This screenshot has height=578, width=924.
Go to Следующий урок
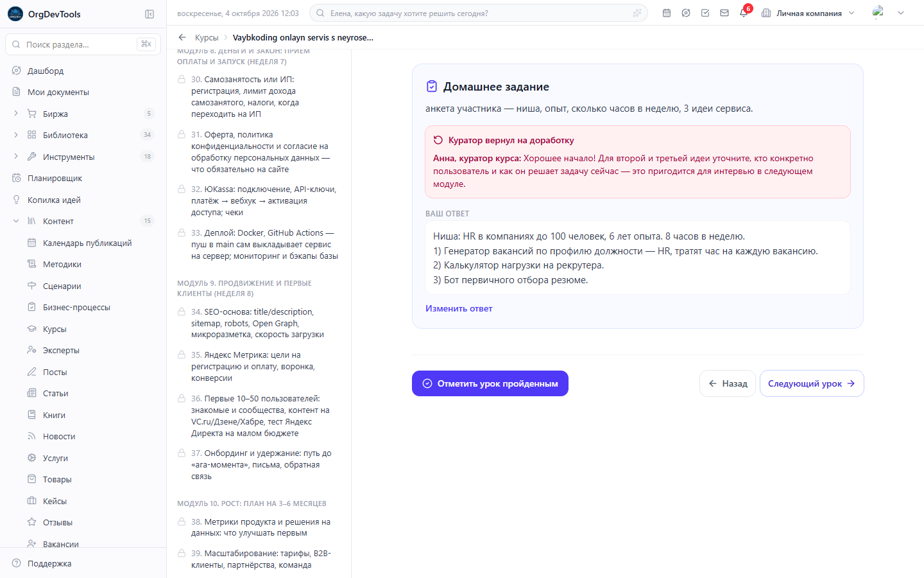click(812, 383)
